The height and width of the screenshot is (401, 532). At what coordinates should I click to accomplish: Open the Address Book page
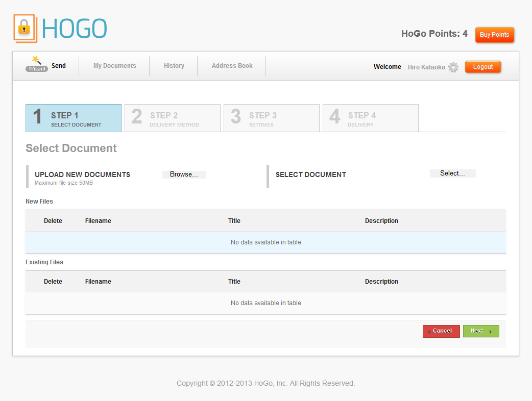[232, 66]
